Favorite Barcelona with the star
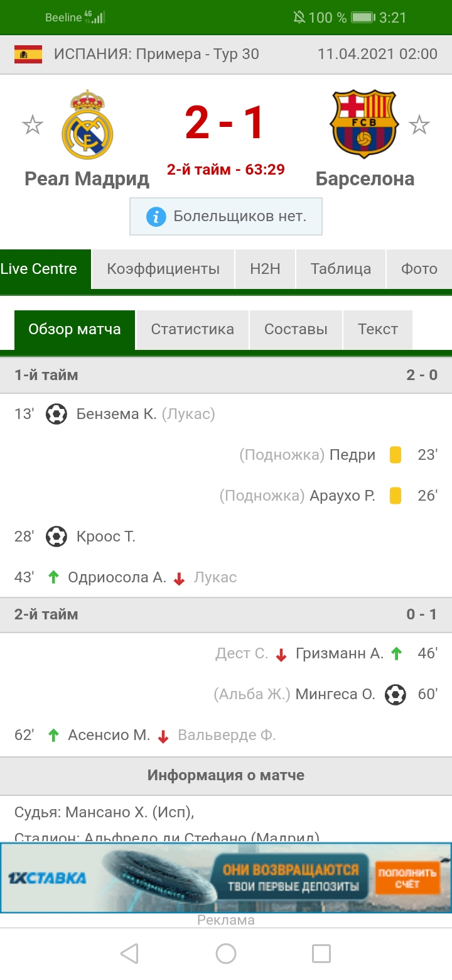 point(419,125)
